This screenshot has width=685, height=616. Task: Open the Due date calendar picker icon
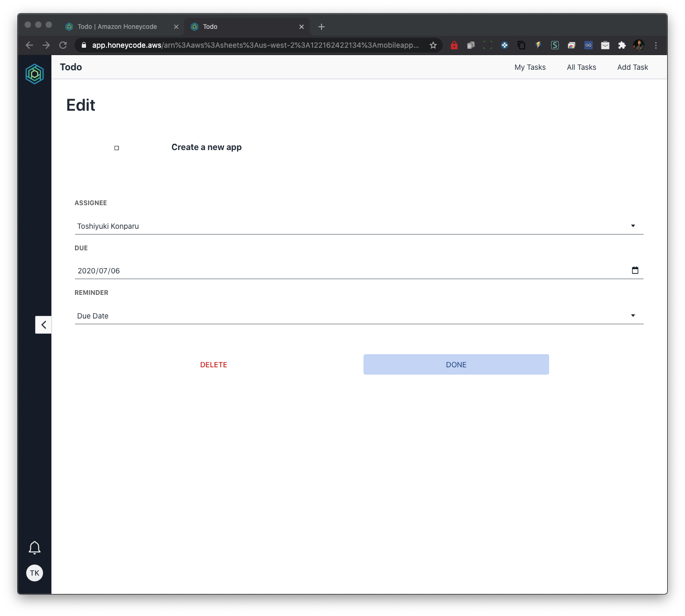click(x=635, y=270)
